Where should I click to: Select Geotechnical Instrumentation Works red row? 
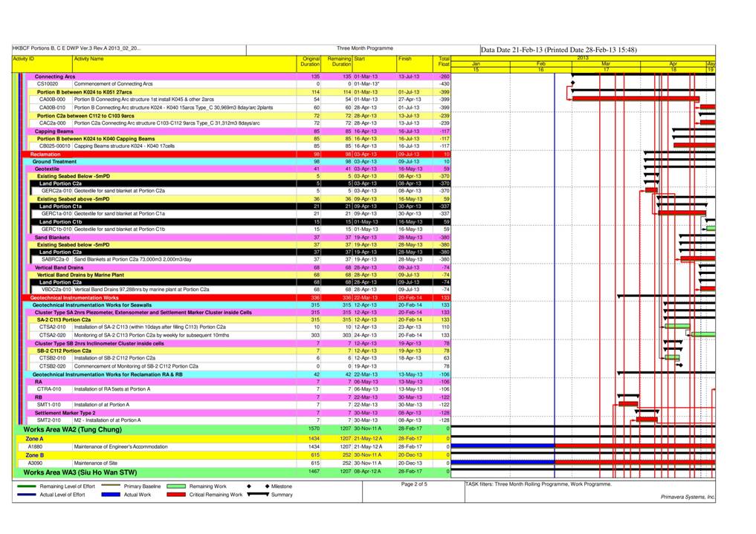[236, 298]
